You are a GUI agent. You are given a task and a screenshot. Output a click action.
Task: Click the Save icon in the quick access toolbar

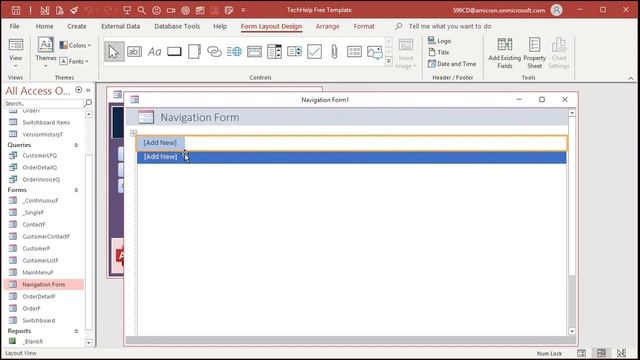[16, 10]
